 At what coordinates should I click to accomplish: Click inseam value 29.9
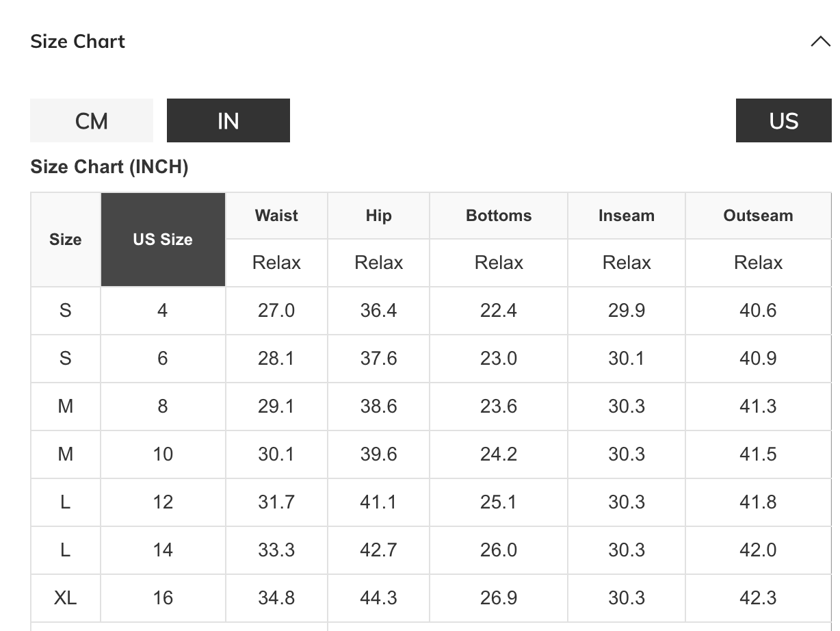(626, 311)
